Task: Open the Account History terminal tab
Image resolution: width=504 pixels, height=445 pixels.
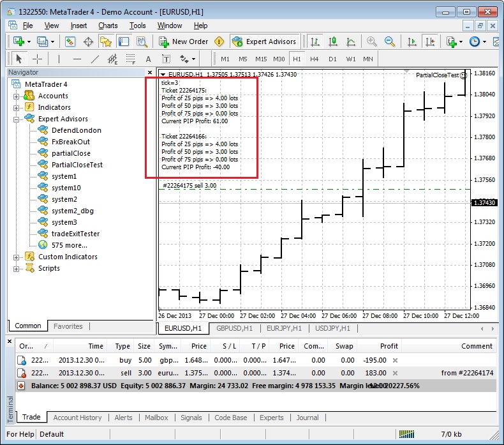Action: point(77,418)
